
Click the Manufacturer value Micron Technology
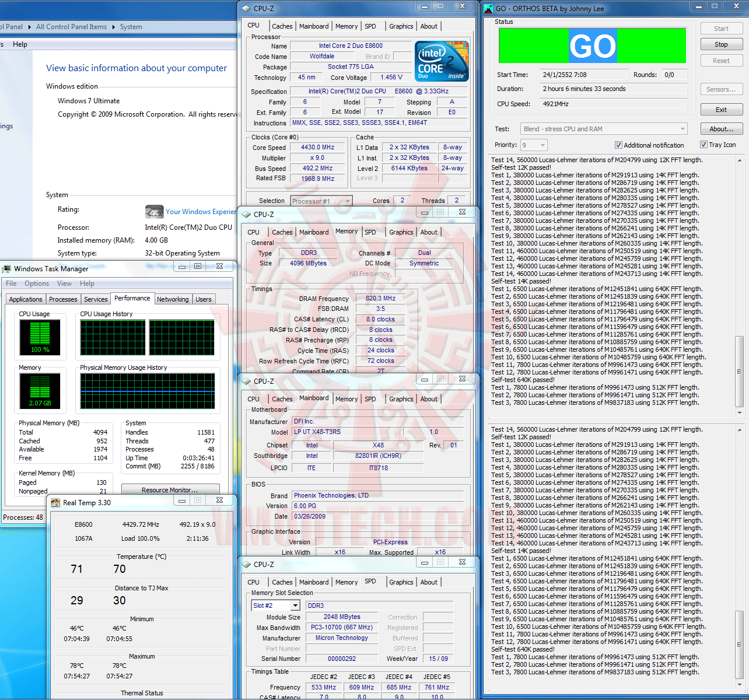[x=342, y=638]
